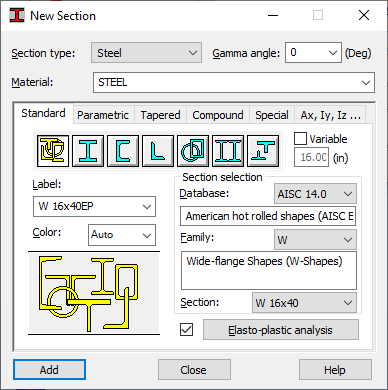
Task: Expand the Gamma angle dropdown
Action: point(313,53)
